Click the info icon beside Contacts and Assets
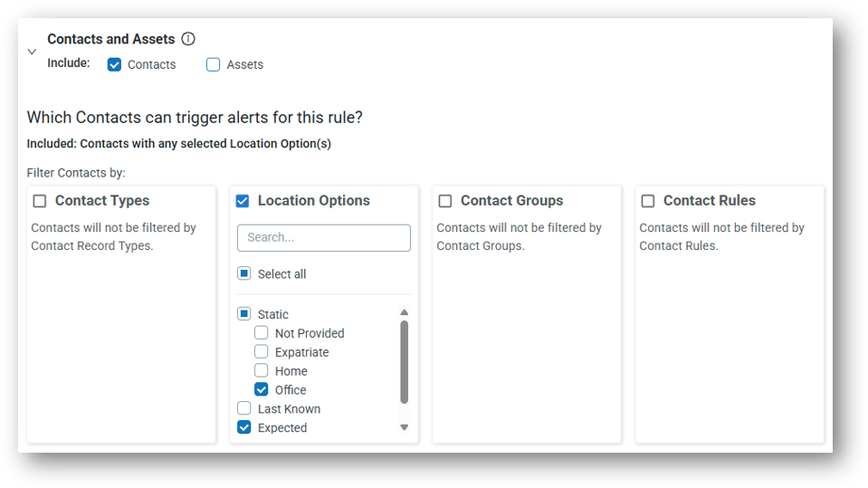 click(x=188, y=39)
